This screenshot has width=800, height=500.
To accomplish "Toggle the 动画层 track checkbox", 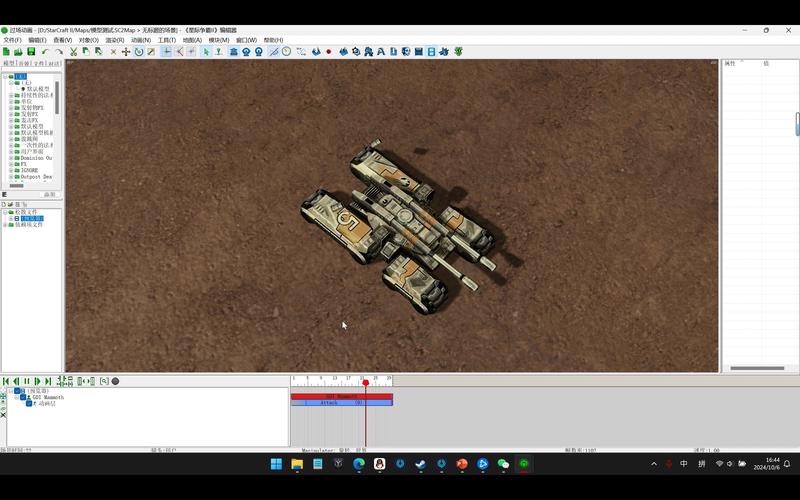I will 29,403.
